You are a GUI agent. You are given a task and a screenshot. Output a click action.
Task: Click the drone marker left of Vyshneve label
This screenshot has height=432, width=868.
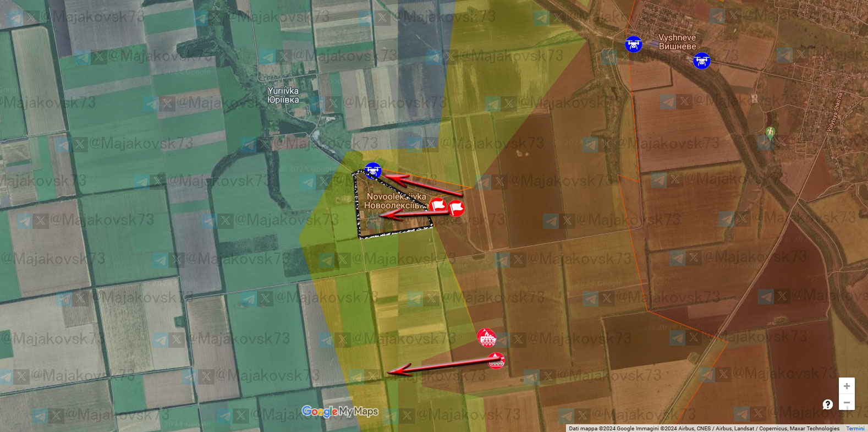pos(634,44)
